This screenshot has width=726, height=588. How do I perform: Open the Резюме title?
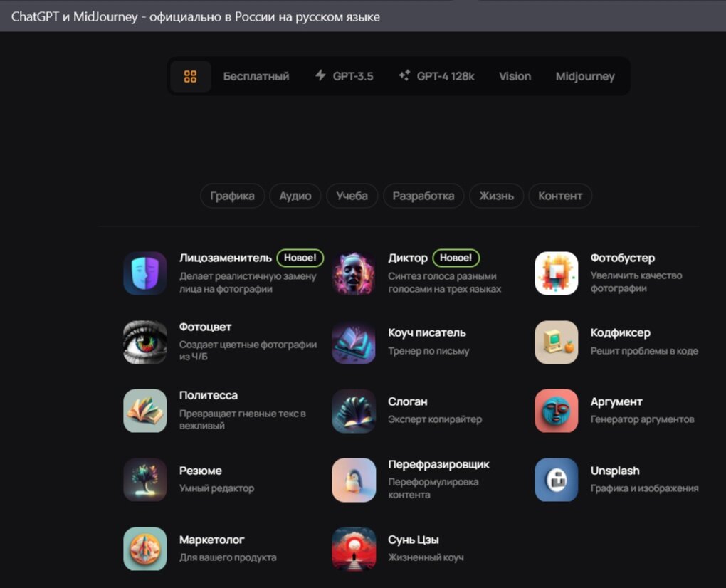pyautogui.click(x=201, y=471)
